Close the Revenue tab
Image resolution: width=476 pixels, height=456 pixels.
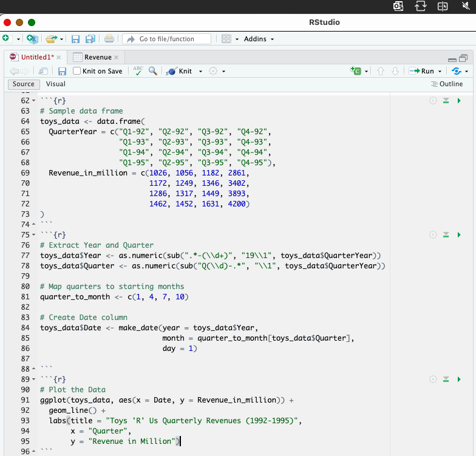(x=117, y=57)
